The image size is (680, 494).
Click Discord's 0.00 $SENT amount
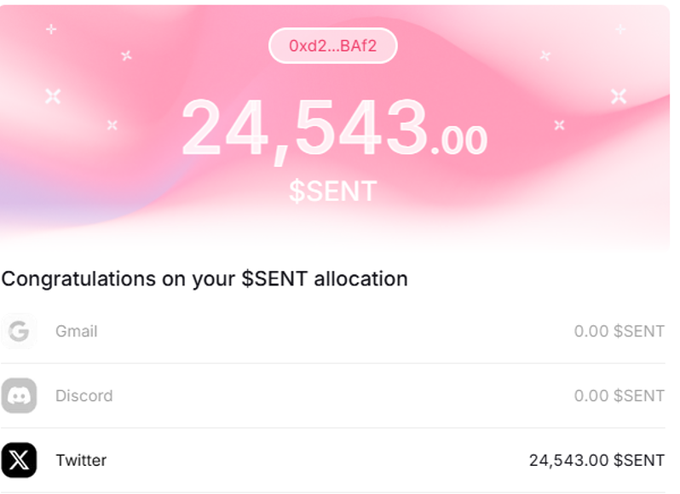[619, 396]
